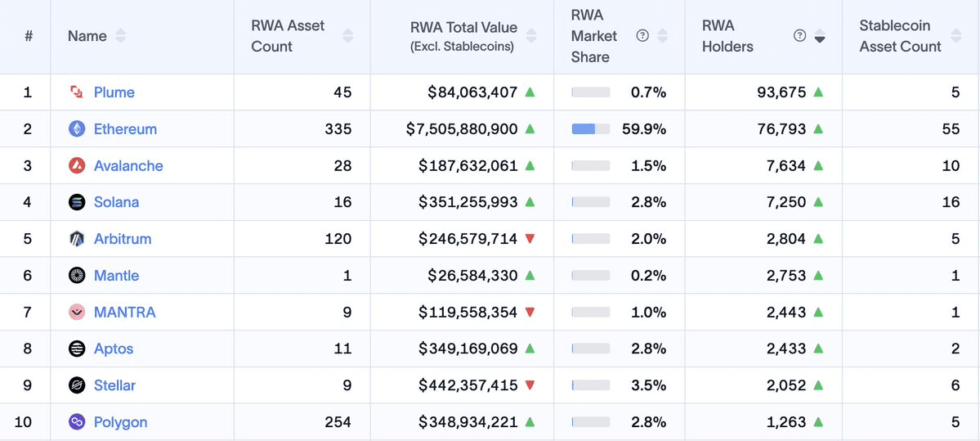Viewport: 980px width, 441px height.
Task: Click the Ethereum logo icon
Action: tap(76, 128)
